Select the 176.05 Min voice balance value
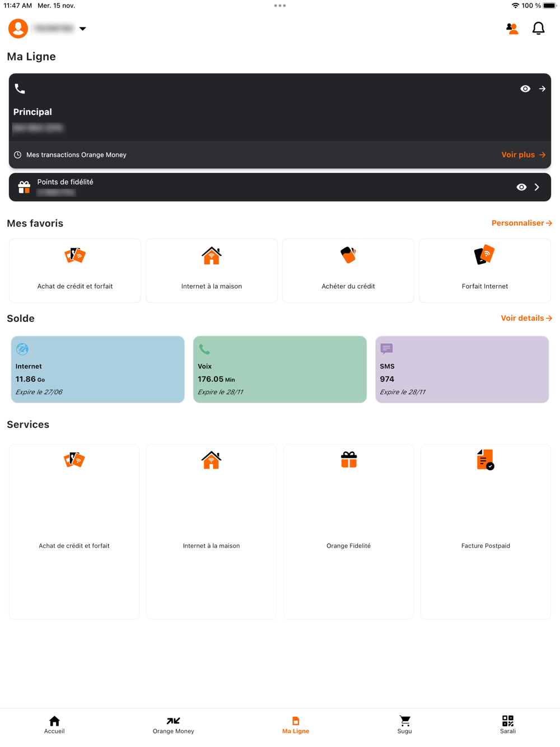560x747 pixels. (x=216, y=379)
